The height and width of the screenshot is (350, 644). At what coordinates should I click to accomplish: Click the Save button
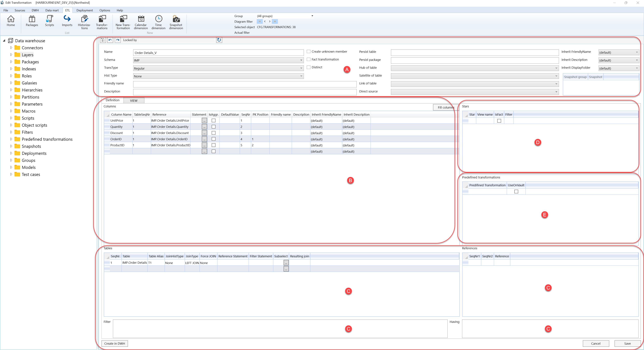pyautogui.click(x=628, y=343)
